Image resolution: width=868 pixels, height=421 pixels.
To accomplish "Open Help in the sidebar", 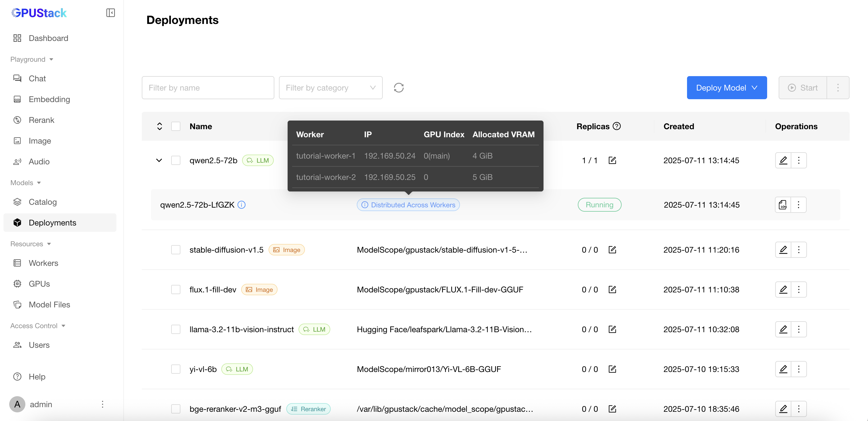I will (x=60, y=377).
